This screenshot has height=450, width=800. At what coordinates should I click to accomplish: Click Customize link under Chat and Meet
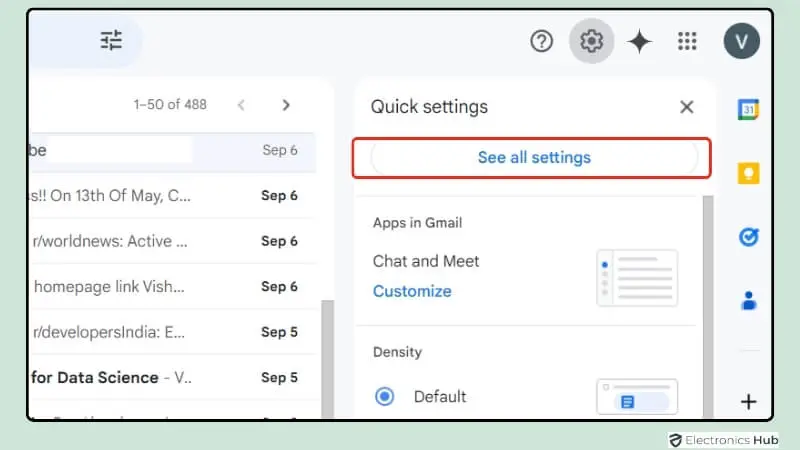(x=412, y=291)
